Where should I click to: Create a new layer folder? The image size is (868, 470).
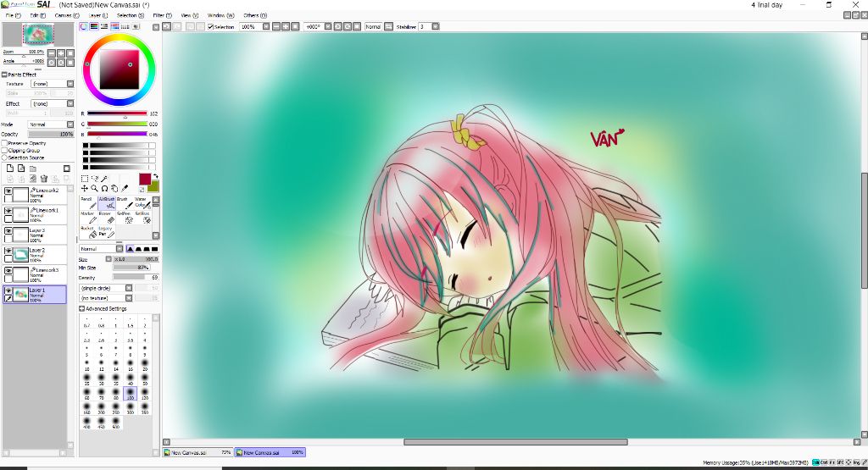[33, 169]
